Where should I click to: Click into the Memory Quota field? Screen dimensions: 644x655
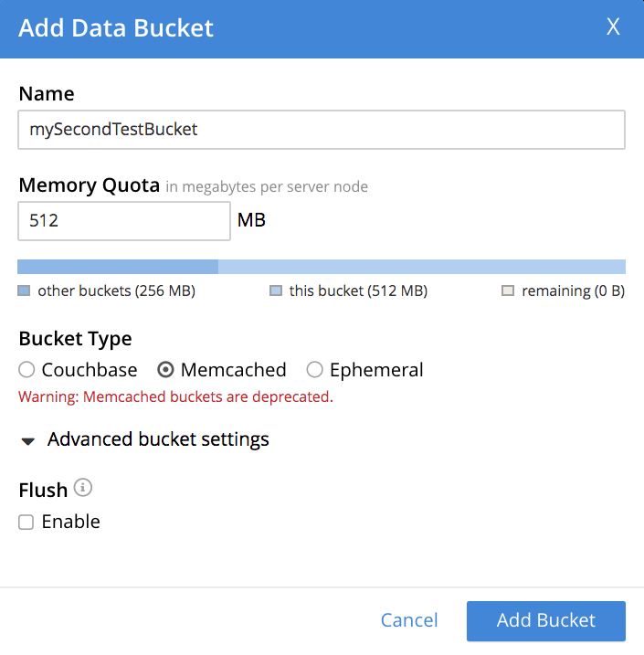(x=124, y=221)
